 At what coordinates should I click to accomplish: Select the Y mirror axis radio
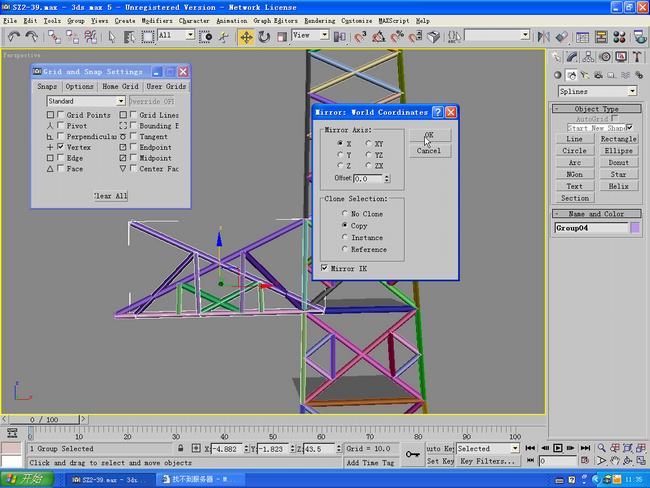pyautogui.click(x=340, y=155)
